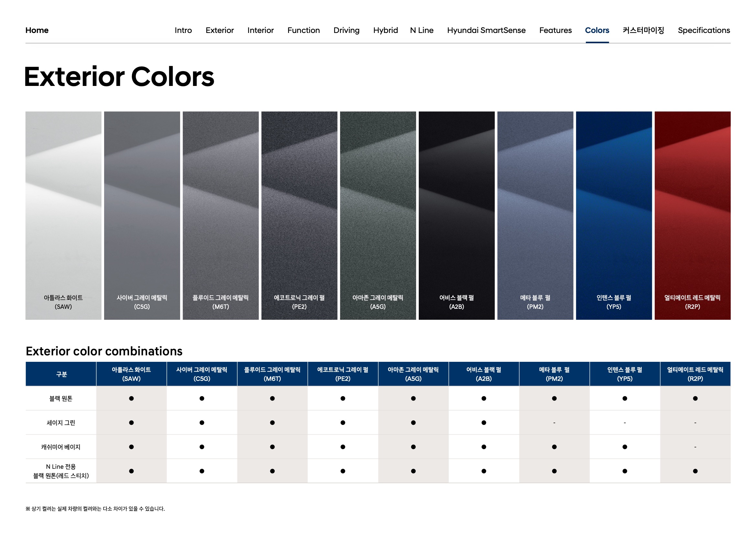View the Specifications page
Image resolution: width=756 pixels, height=534 pixels.
tap(704, 30)
